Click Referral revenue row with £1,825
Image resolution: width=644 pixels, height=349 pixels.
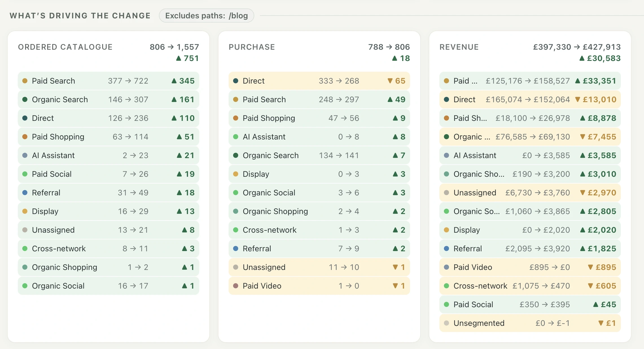[530, 248]
